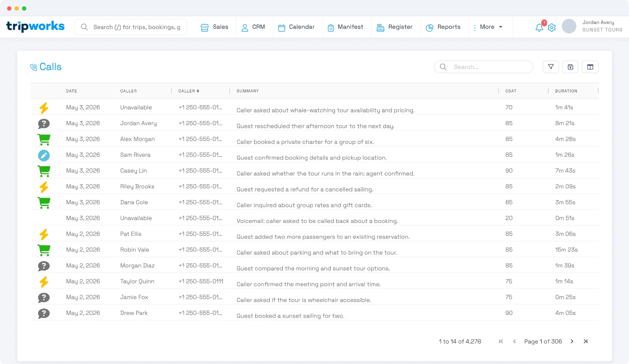Sort by the DURATION column header
The image size is (629, 364).
(x=566, y=91)
